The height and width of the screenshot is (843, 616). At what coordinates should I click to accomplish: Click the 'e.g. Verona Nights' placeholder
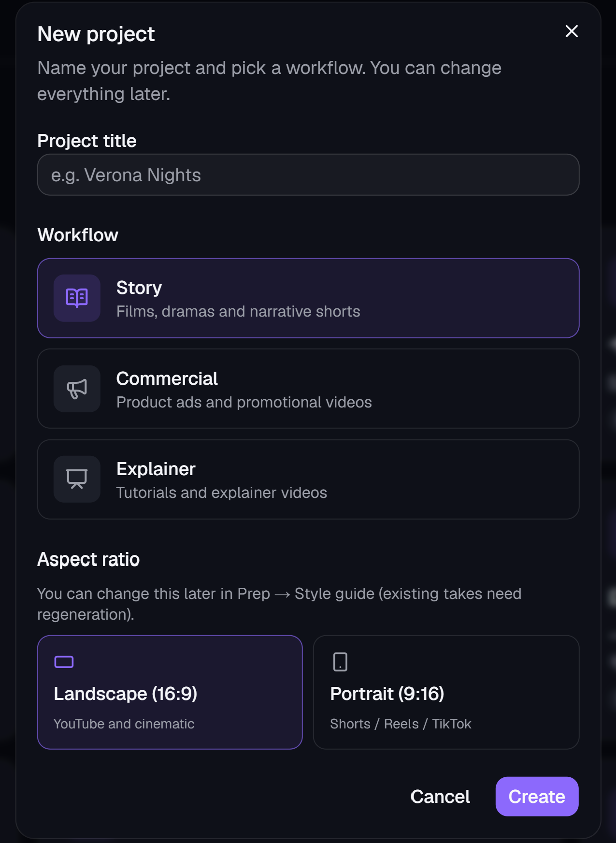click(126, 175)
